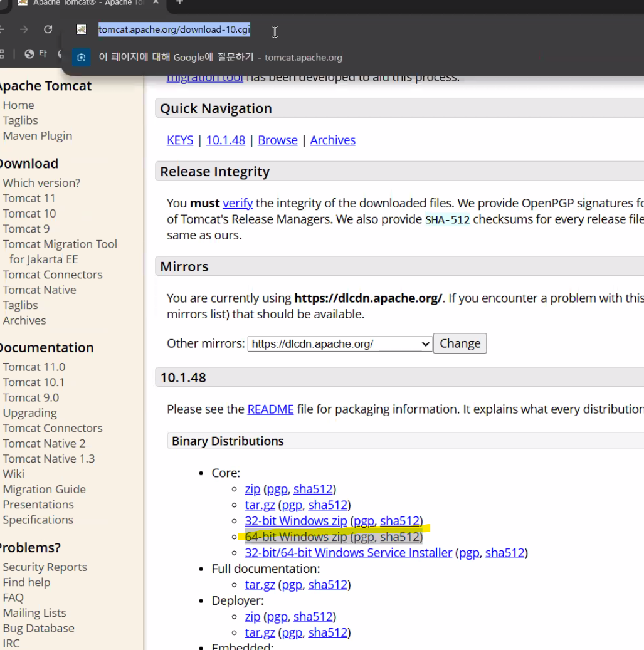
Task: Open Tomcat Native under Download
Action: tap(40, 290)
